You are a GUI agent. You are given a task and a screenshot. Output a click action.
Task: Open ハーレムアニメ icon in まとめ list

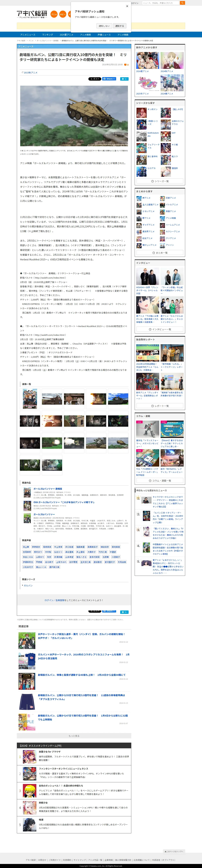(x=163, y=225)
